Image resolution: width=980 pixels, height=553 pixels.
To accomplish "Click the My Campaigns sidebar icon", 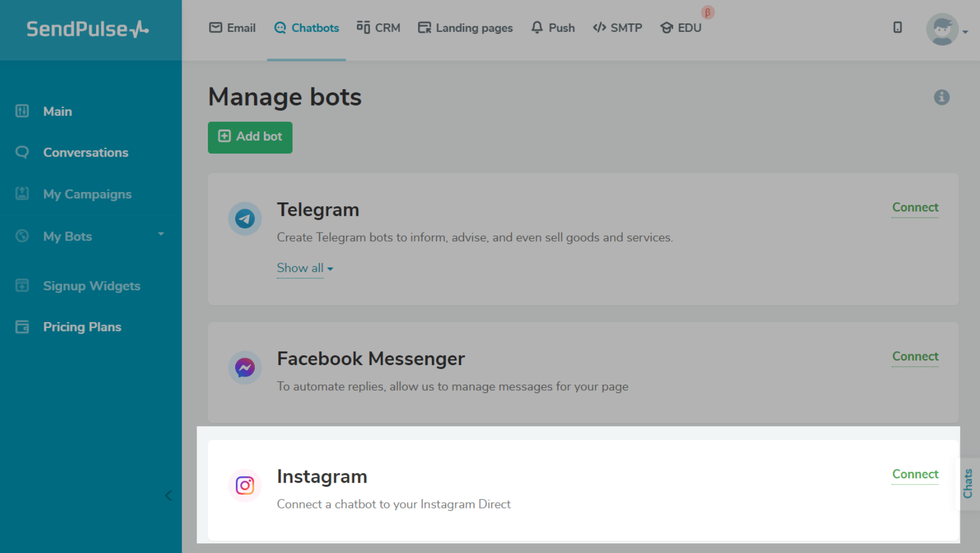I will [22, 194].
